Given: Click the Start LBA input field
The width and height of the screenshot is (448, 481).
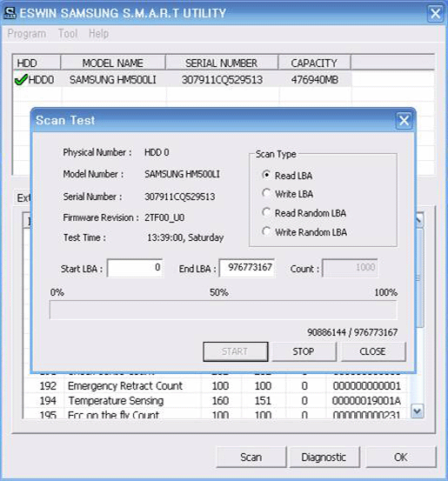Looking at the screenshot, I should pos(135,268).
